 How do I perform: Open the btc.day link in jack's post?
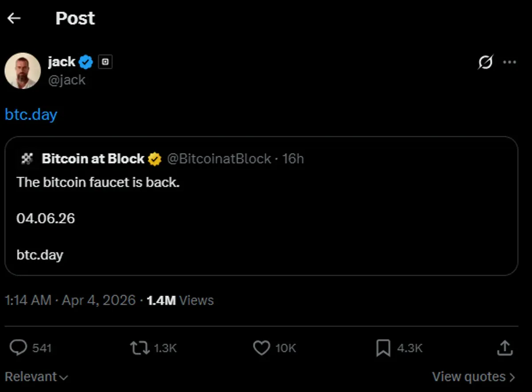pyautogui.click(x=30, y=114)
